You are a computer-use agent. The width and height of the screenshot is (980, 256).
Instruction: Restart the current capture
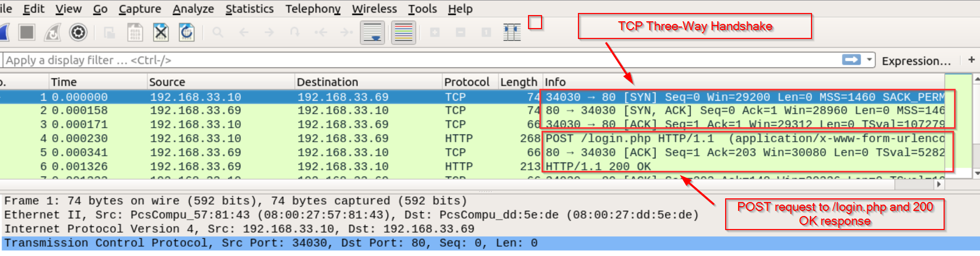coord(52,33)
